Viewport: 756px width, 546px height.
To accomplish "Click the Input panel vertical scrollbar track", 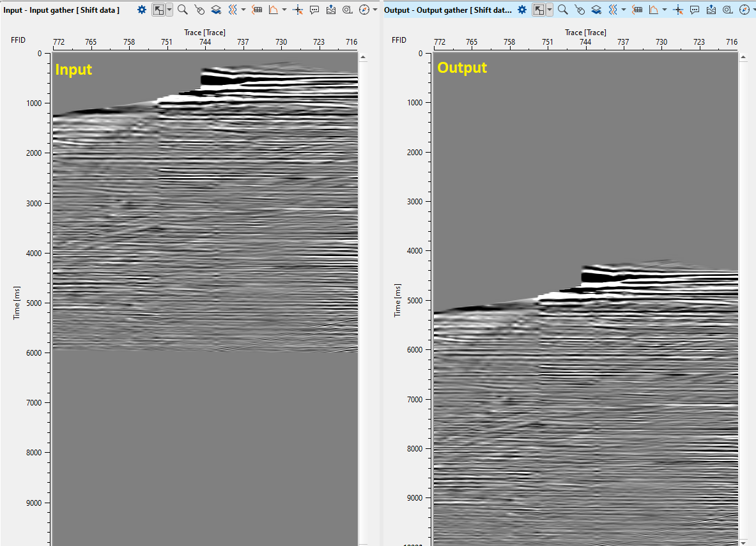I will click(x=363, y=287).
